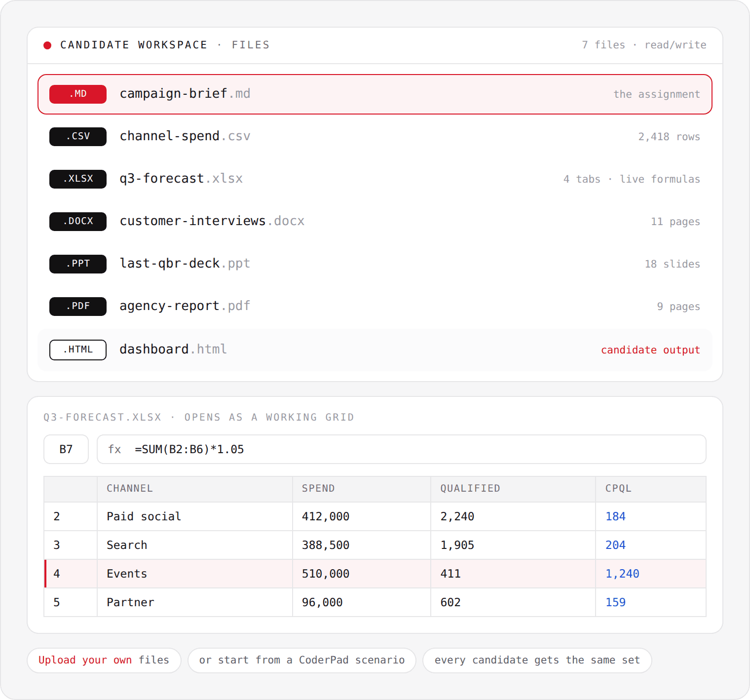Viewport: 750px width, 700px height.
Task: Click every candidate gets the same set pill
Action: pyautogui.click(x=537, y=661)
